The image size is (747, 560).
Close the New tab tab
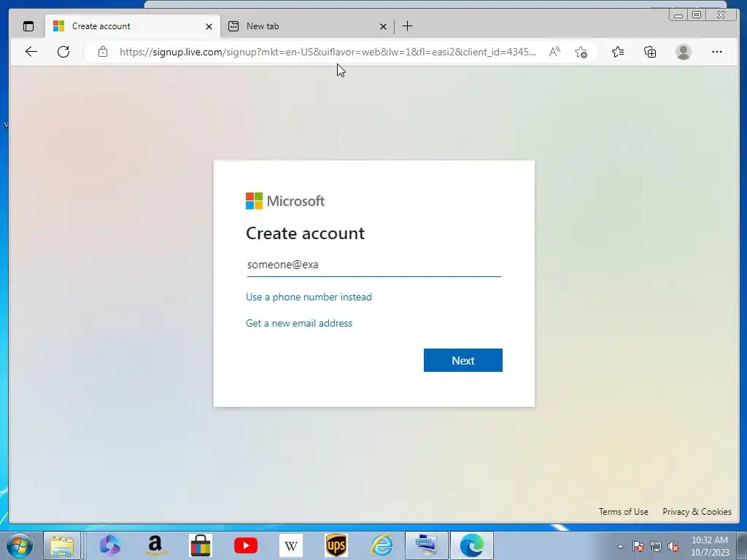(383, 27)
